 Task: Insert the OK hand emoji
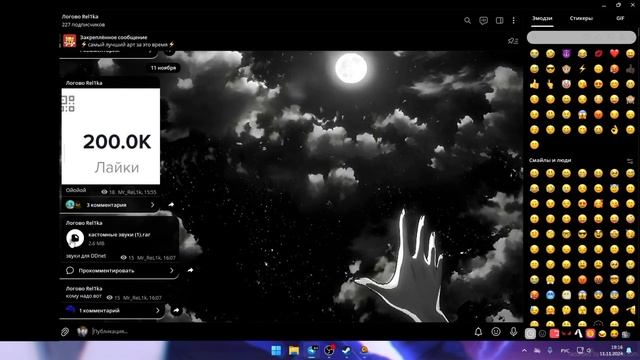(614, 130)
